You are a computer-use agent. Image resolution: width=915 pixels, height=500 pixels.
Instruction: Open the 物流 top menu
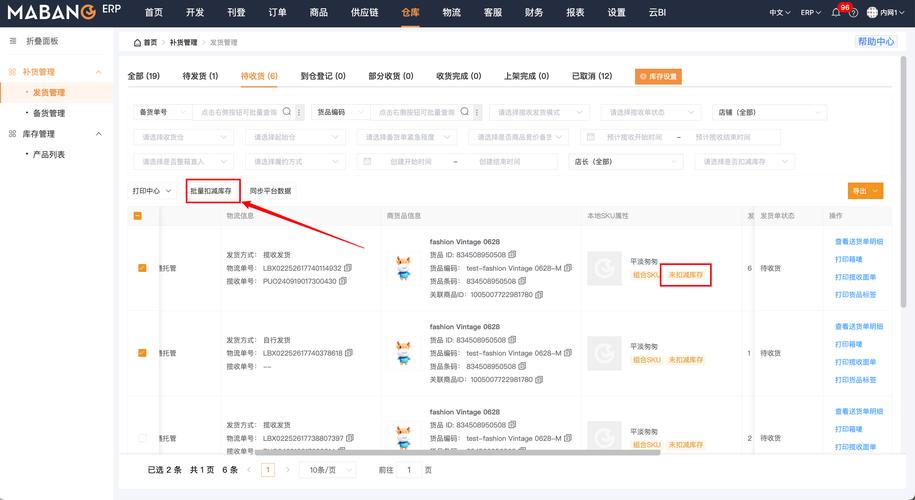click(452, 12)
